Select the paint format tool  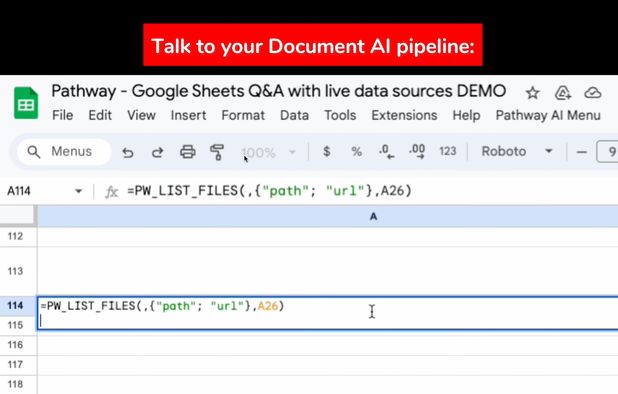point(217,152)
